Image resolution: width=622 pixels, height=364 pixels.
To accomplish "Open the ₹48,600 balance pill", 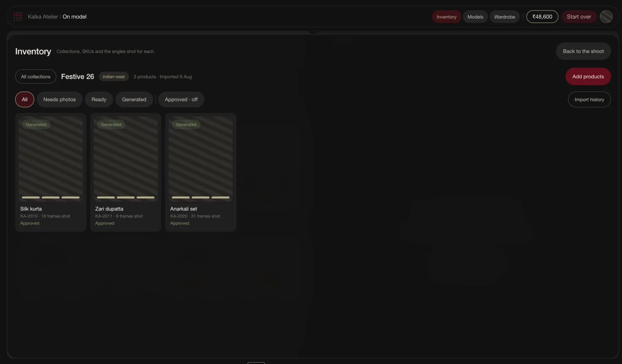I will coord(542,17).
